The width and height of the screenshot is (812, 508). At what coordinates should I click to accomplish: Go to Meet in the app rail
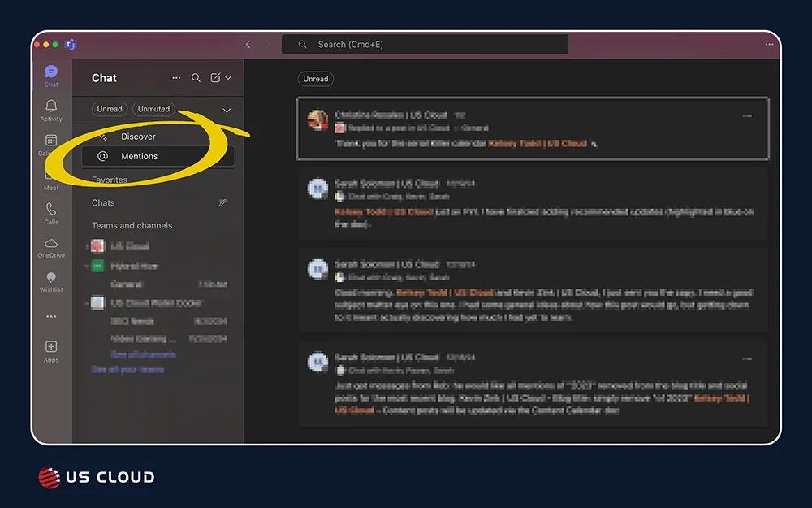click(x=50, y=180)
